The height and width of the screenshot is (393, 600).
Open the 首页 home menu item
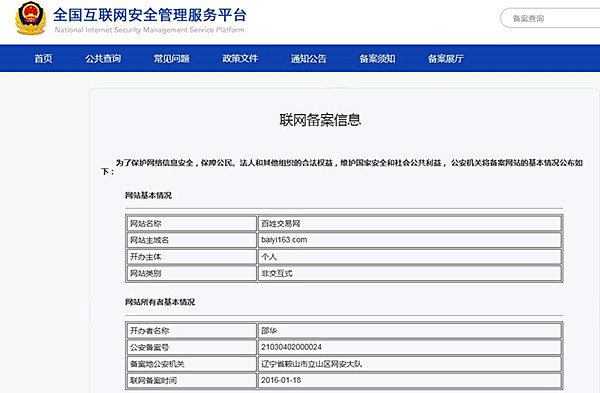click(x=43, y=59)
